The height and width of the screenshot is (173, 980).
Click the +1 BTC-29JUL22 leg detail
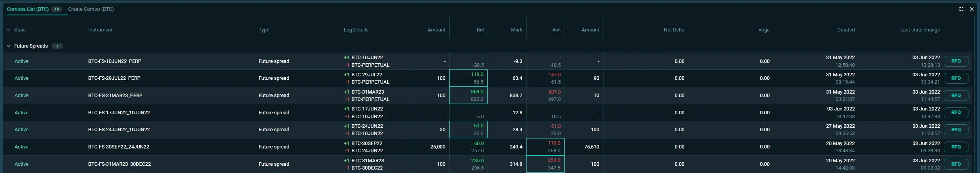[363, 75]
